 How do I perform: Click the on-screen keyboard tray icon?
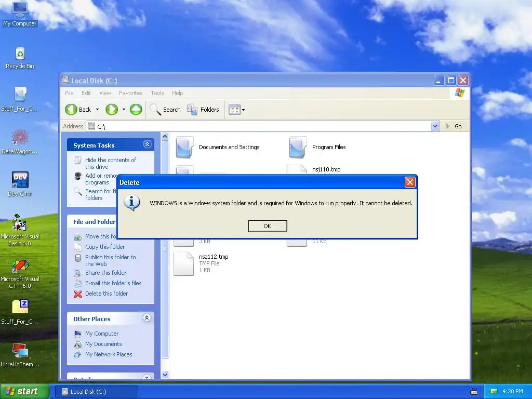474,392
